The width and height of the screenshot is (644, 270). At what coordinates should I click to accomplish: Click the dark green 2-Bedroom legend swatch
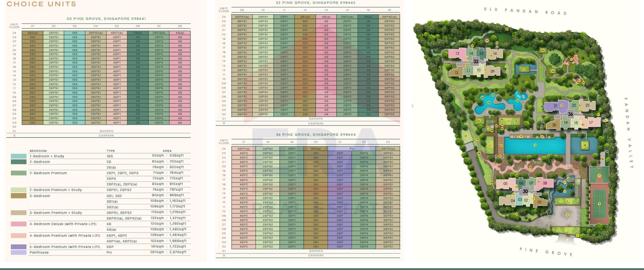coord(18,162)
